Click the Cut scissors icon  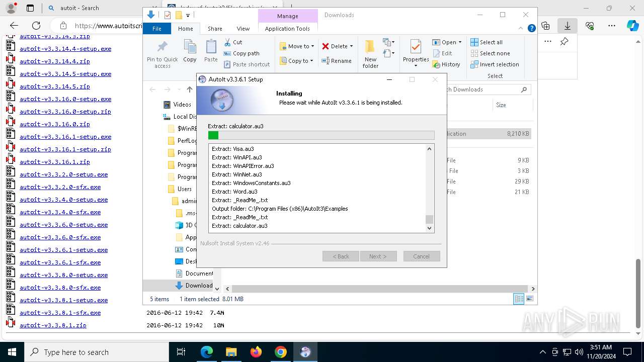coord(227,42)
